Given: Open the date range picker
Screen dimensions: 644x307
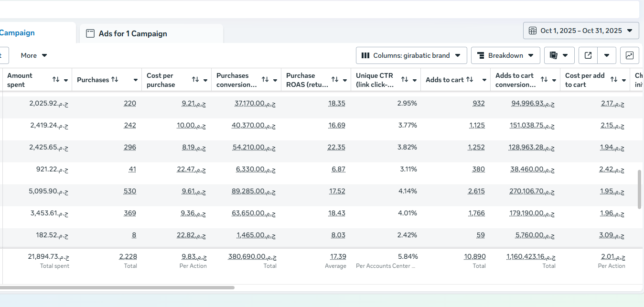Looking at the screenshot, I should [581, 31].
